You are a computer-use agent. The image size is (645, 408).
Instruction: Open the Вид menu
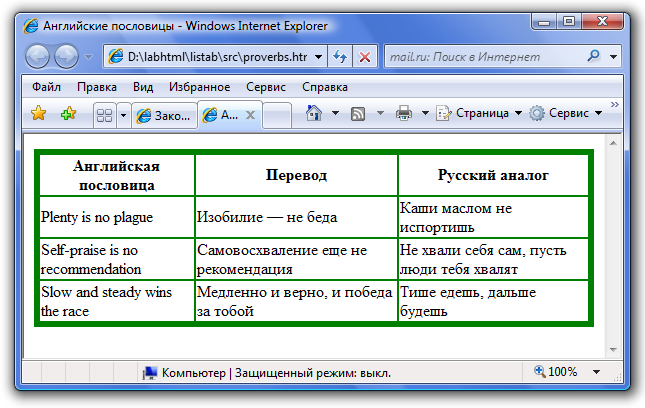[x=143, y=87]
